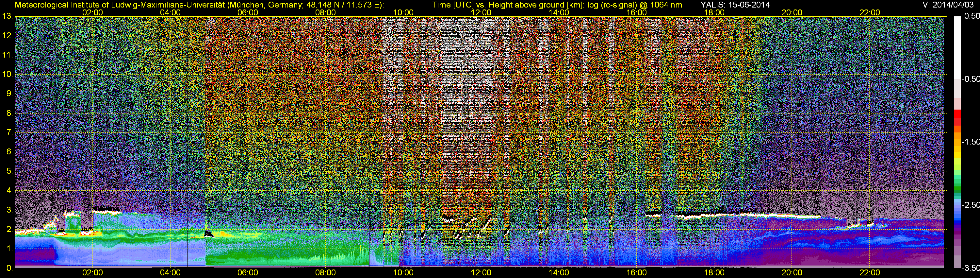Image resolution: width=980 pixels, height=278 pixels.
Task: Click the 8 km height axis label
Action: click(9, 113)
